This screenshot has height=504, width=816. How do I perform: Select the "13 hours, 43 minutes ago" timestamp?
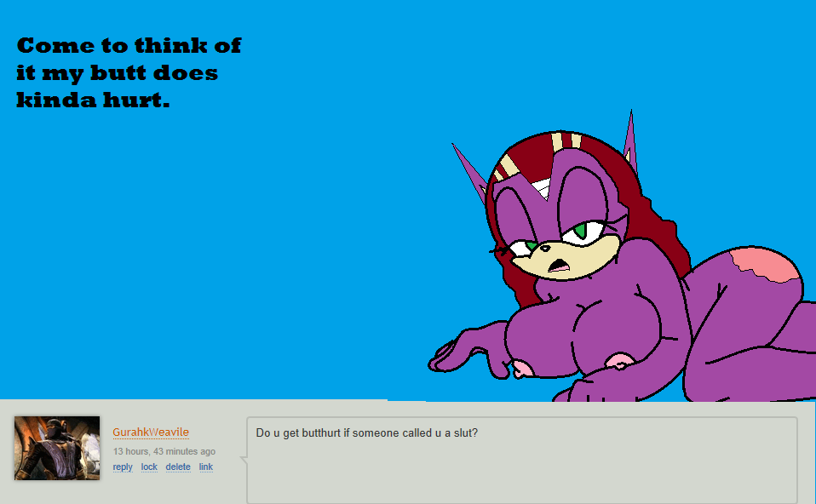coord(164,451)
